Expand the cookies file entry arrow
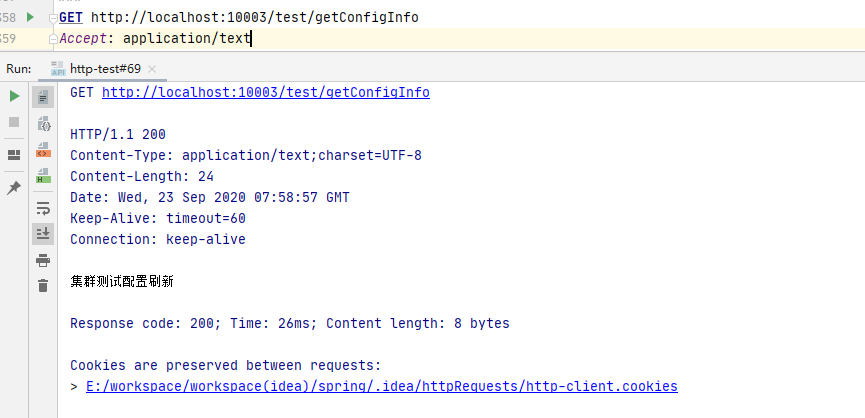The image size is (865, 418). 75,386
